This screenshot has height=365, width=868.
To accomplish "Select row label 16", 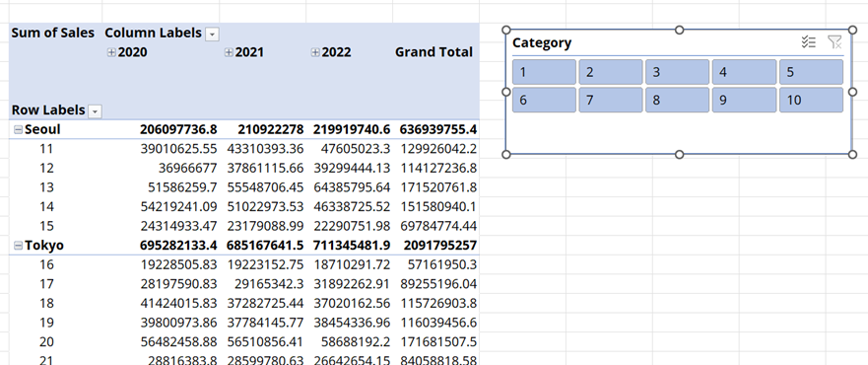I will (47, 264).
